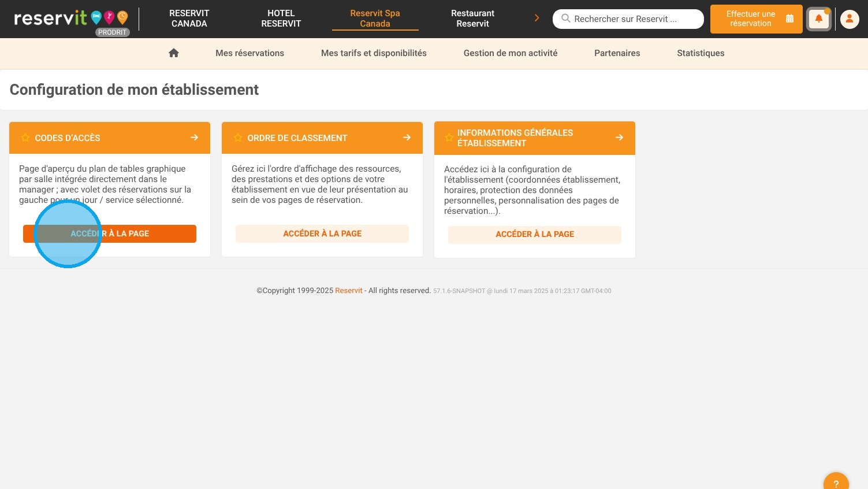Open the Partenaires menu

coord(617,53)
